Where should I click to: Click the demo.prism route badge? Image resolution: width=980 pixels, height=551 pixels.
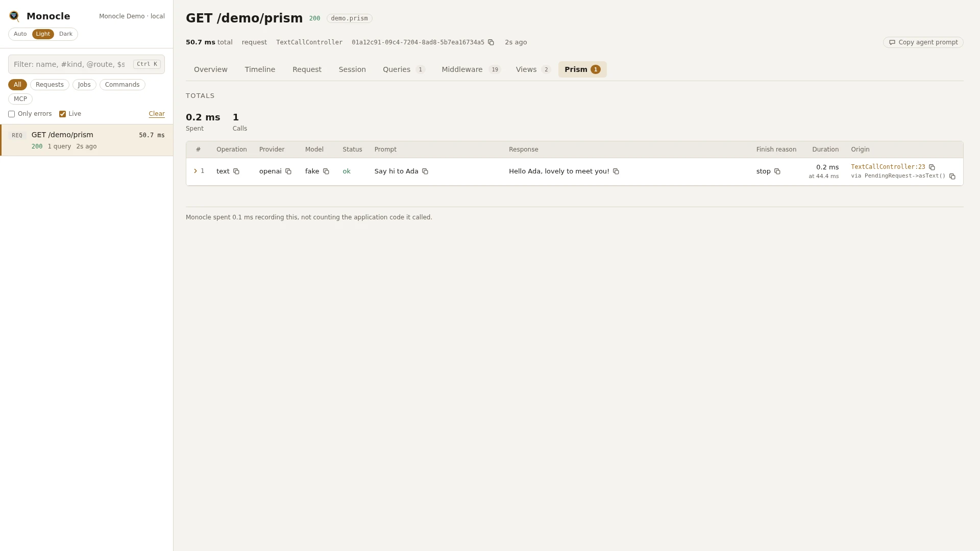[349, 18]
